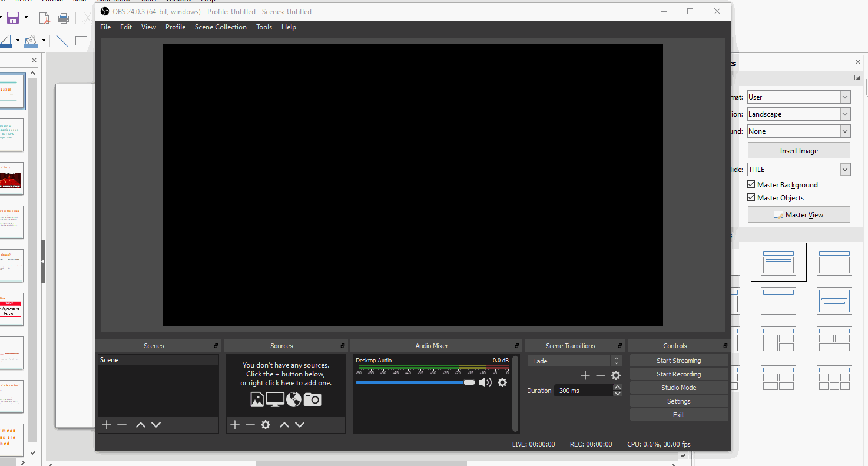
Task: Open Desktop Audio settings gear
Action: pyautogui.click(x=502, y=382)
